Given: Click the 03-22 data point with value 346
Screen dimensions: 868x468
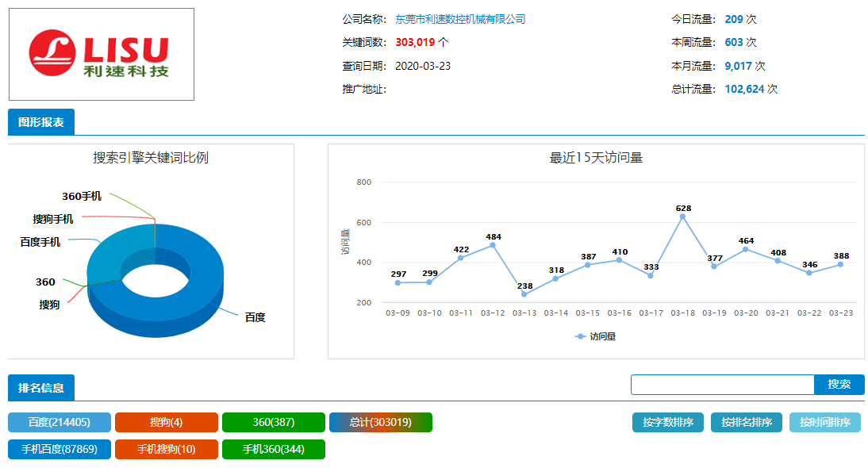Looking at the screenshot, I should click(808, 273).
